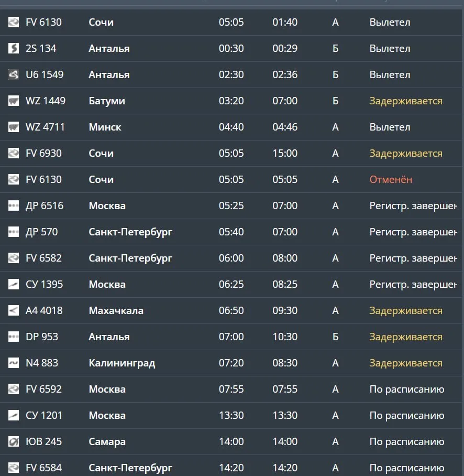Click the airline logo of departed flight FV 6130
Image resolution: width=464 pixels, height=476 pixels.
coord(13,22)
